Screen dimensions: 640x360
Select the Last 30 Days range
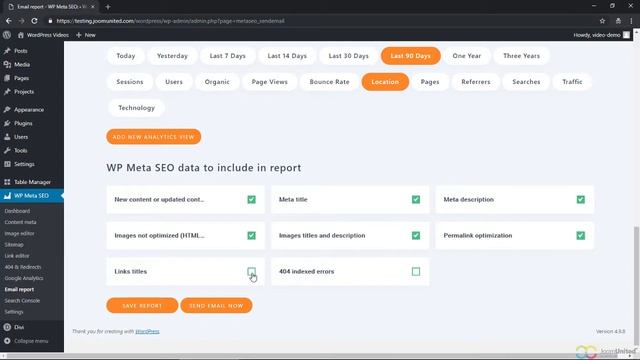point(349,56)
